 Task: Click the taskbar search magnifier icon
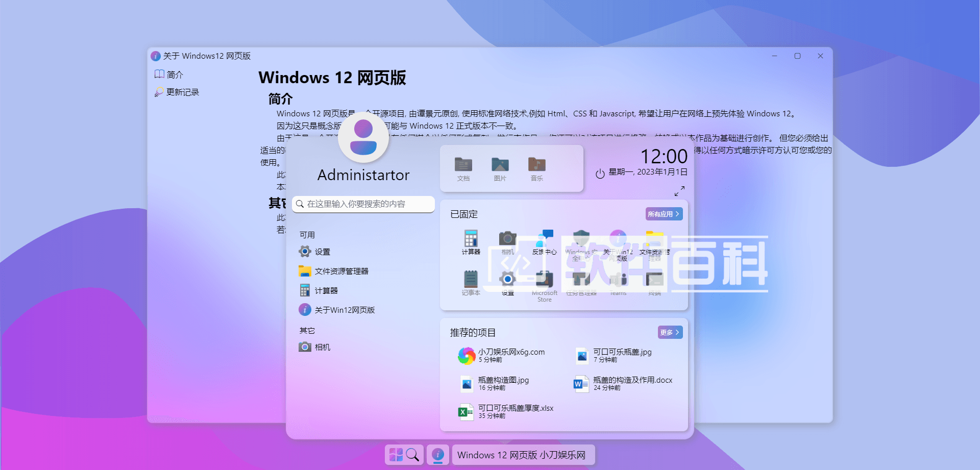click(412, 454)
